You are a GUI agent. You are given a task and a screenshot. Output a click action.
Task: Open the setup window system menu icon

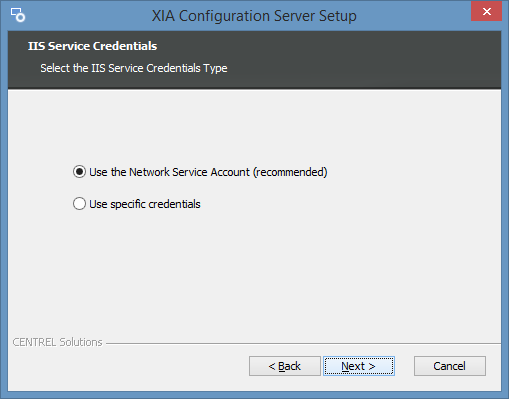click(18, 15)
